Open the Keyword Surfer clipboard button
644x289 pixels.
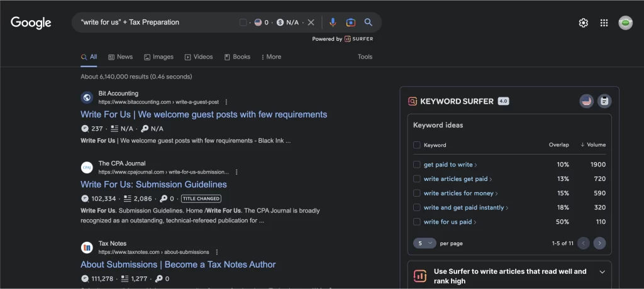604,101
